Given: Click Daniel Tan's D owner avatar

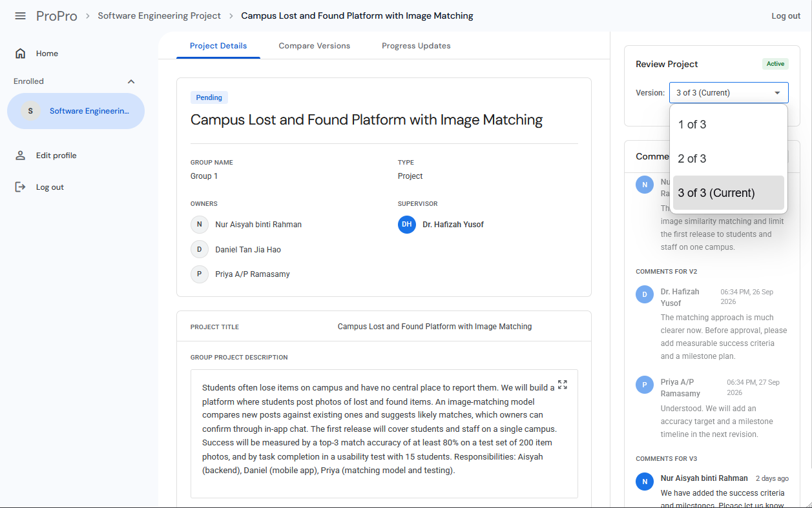Looking at the screenshot, I should point(200,249).
